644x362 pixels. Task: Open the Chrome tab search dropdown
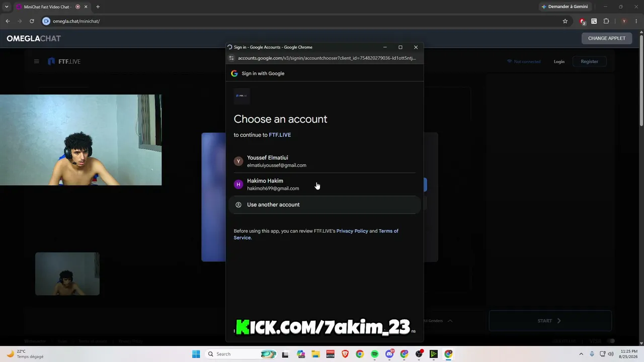[7, 7]
